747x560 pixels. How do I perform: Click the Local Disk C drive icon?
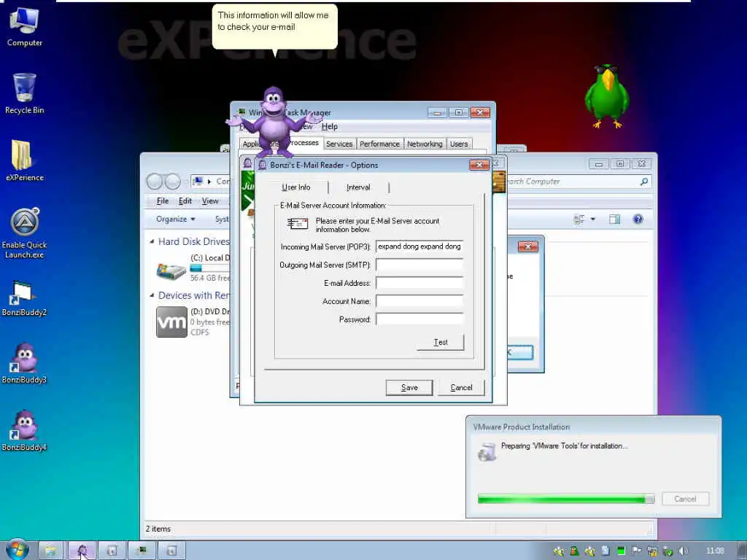coord(171,270)
